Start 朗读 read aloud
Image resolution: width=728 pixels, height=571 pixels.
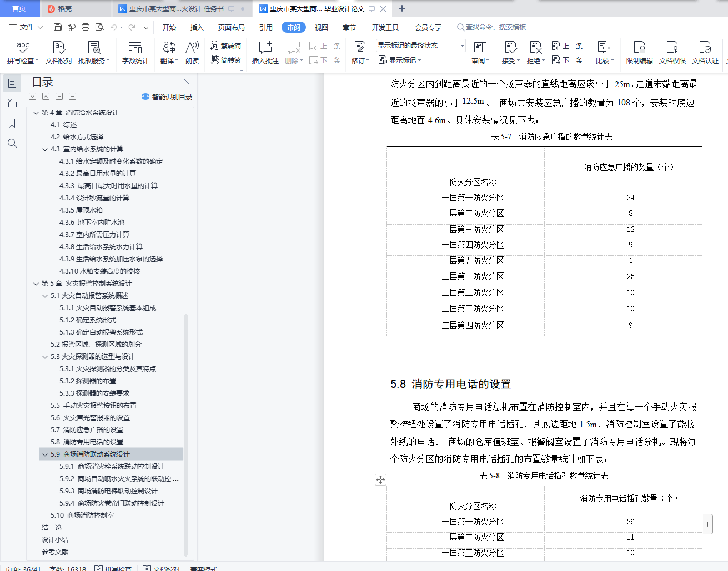pyautogui.click(x=192, y=53)
